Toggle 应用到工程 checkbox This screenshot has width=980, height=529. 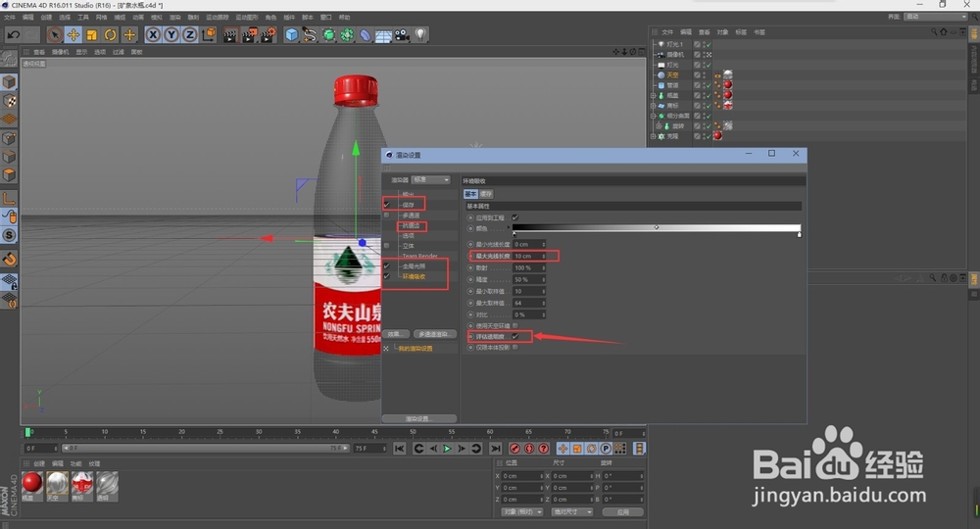(515, 218)
